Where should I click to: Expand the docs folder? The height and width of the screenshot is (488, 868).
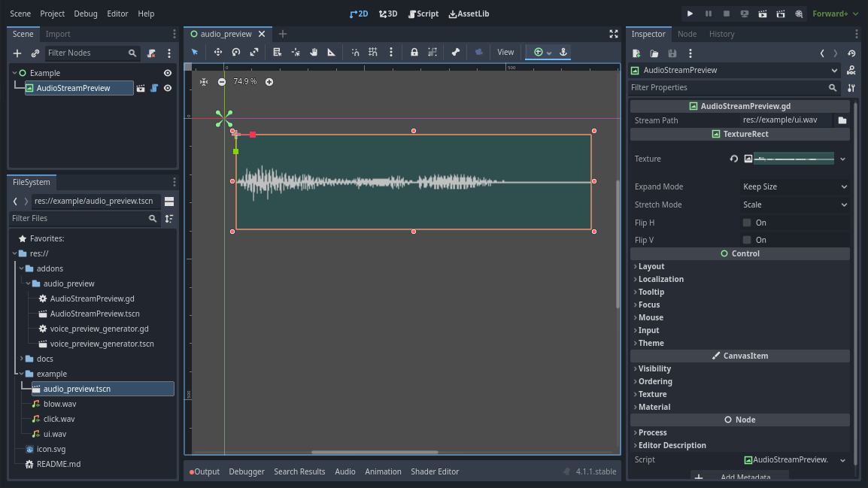(22, 359)
